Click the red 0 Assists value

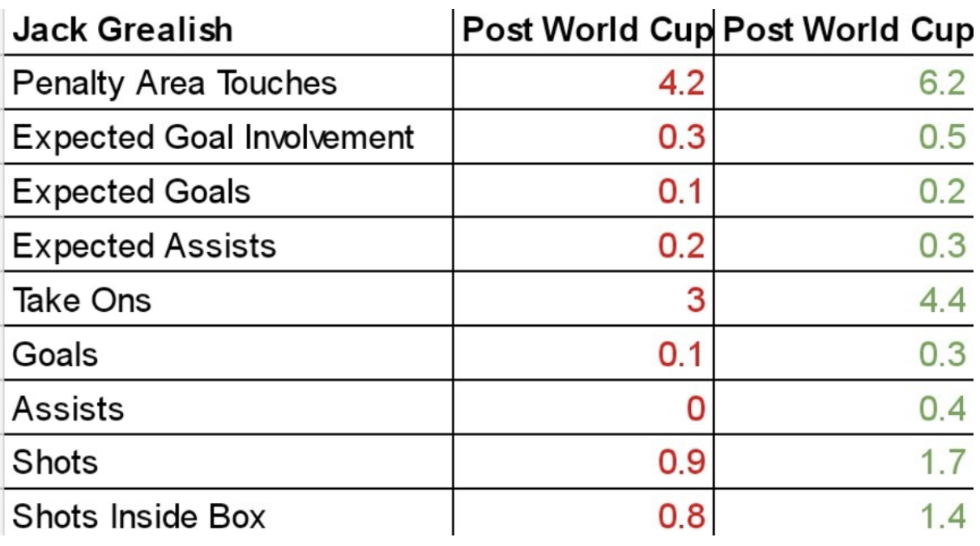(x=583, y=407)
